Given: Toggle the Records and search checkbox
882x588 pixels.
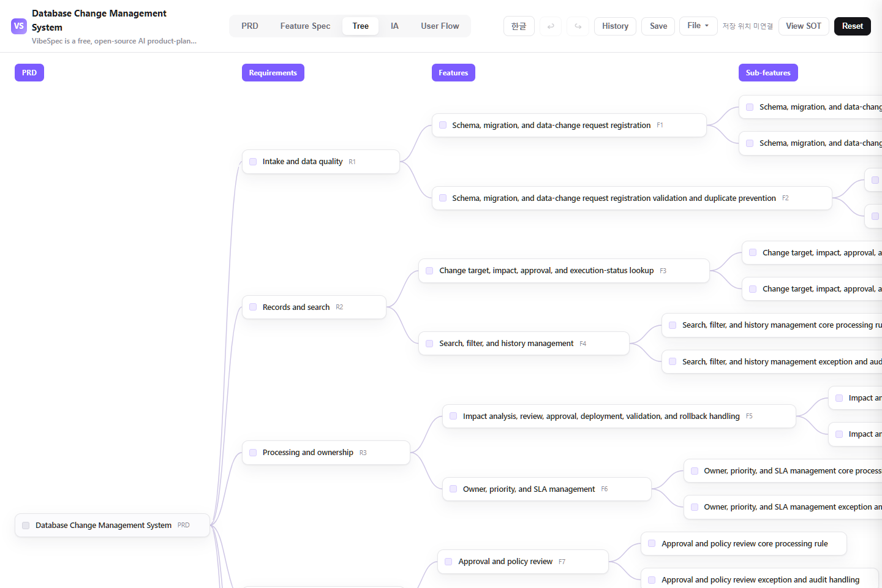Looking at the screenshot, I should [x=253, y=307].
